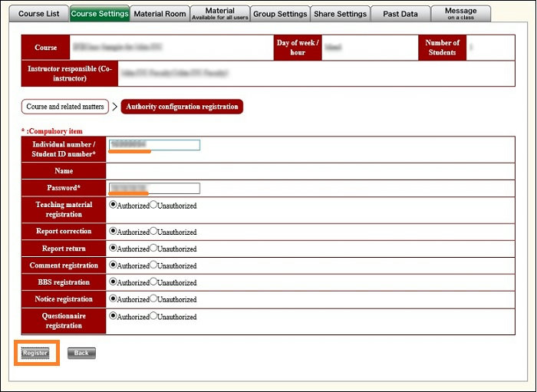Open the Course List tab
537x392 pixels.
click(38, 14)
